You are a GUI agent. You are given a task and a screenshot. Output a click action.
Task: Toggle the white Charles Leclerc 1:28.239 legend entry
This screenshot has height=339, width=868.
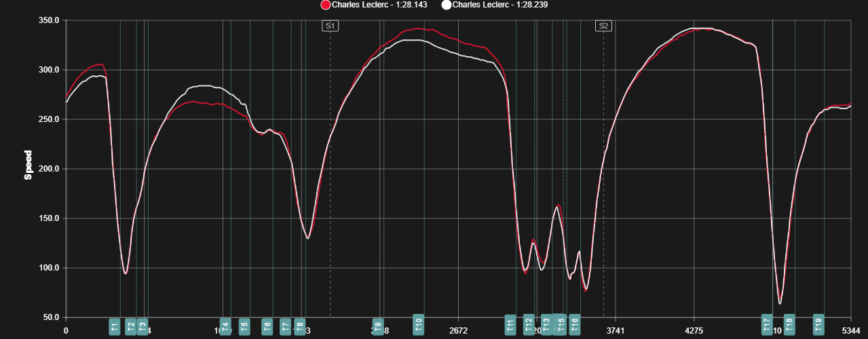494,5
